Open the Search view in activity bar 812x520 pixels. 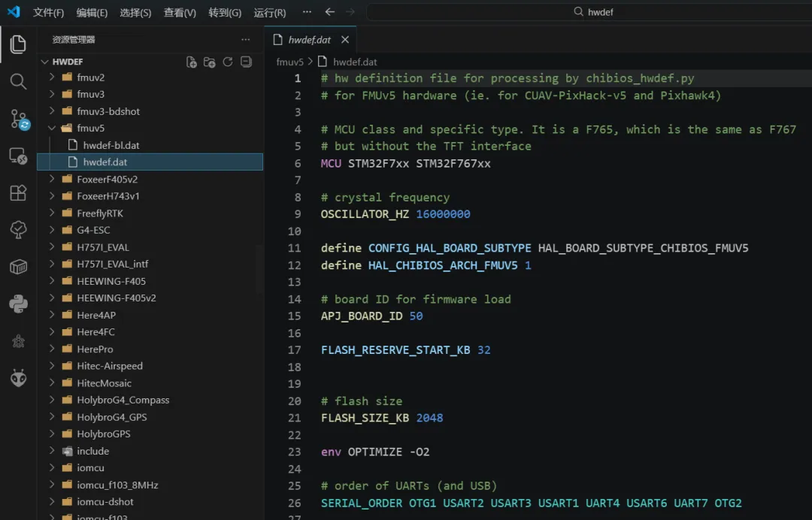(x=18, y=81)
